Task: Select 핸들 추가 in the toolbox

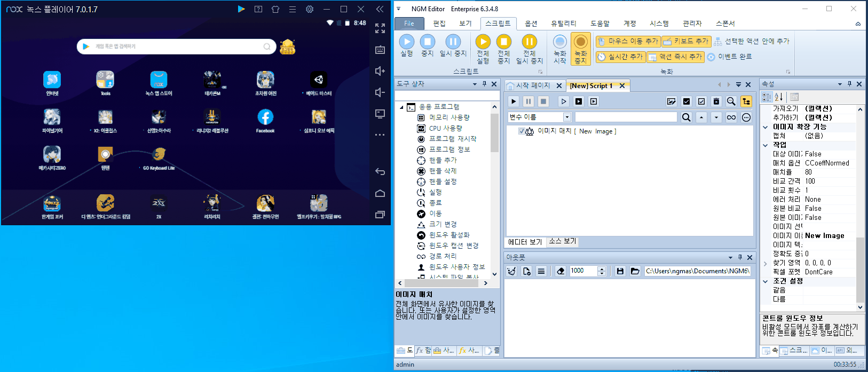Action: (443, 160)
